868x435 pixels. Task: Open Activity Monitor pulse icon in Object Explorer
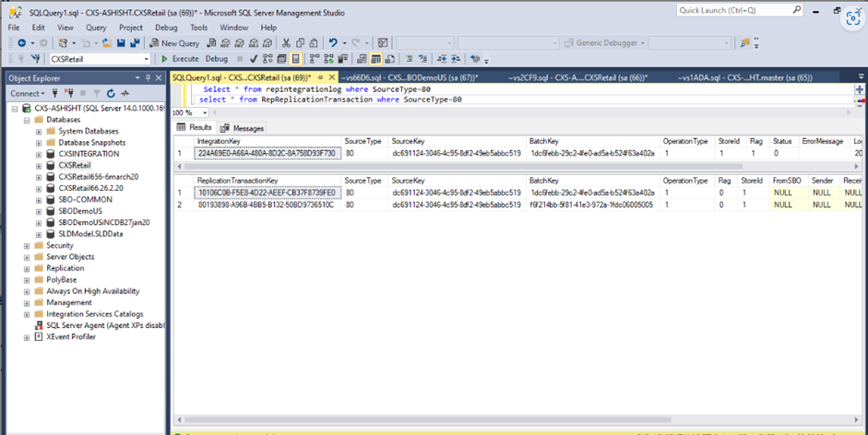(x=125, y=93)
